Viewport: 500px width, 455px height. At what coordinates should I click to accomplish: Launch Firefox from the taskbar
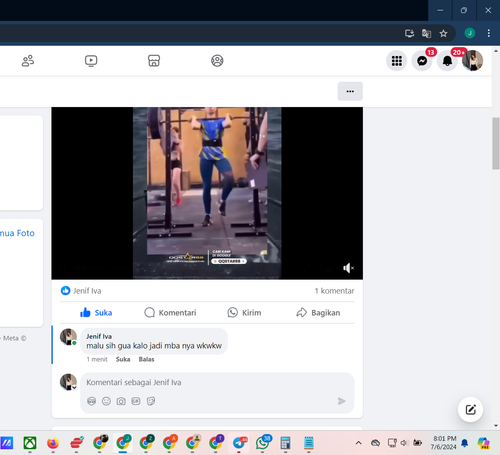(x=53, y=443)
